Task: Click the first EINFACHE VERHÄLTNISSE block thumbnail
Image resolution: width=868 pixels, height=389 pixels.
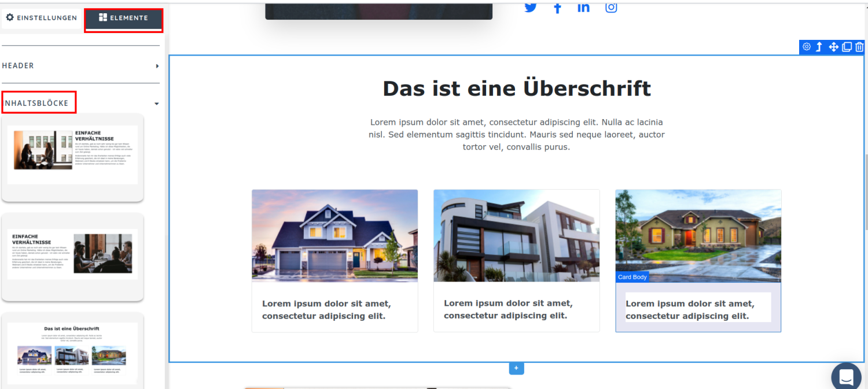Action: (72, 157)
